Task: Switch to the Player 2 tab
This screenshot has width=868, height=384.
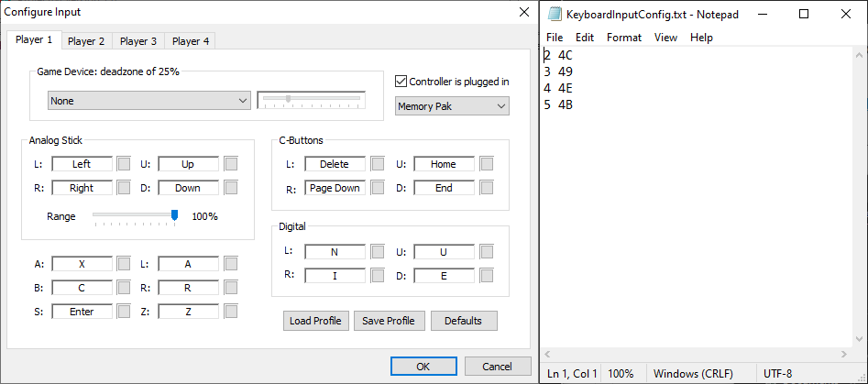Action: pyautogui.click(x=86, y=41)
